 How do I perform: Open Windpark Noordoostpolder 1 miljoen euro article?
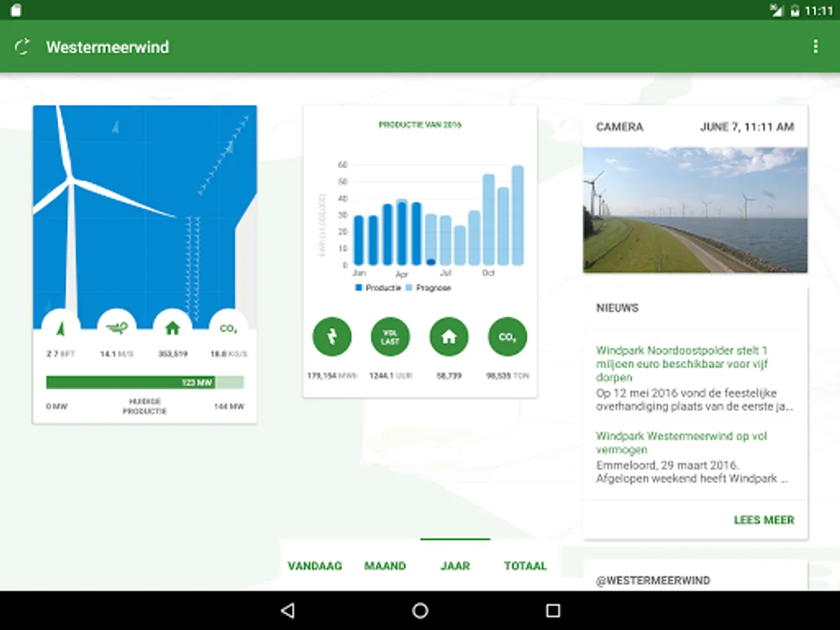tap(682, 363)
